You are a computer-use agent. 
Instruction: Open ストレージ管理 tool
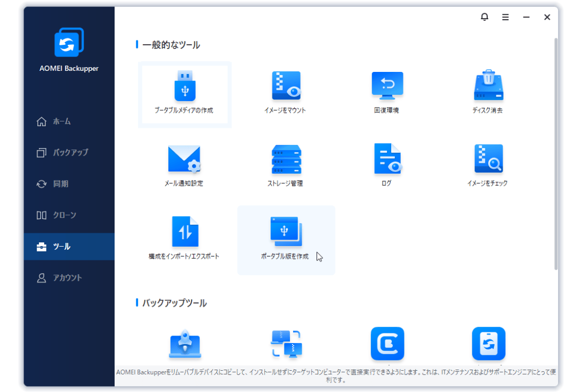point(286,166)
